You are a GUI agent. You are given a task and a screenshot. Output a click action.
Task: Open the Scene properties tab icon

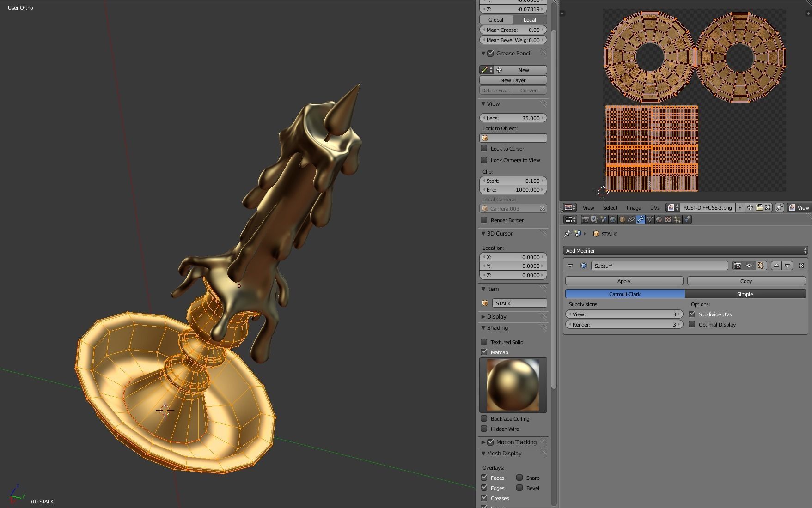click(604, 219)
